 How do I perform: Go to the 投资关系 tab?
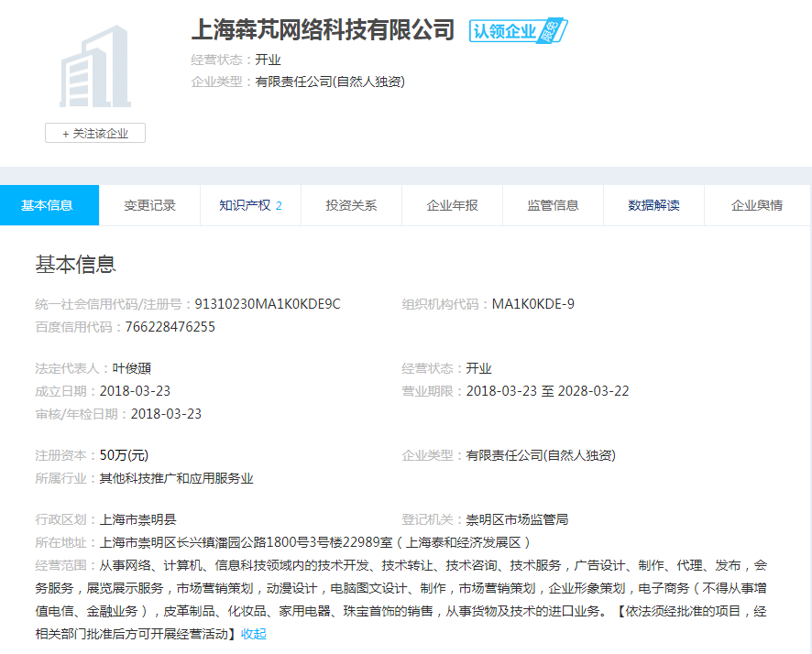351,205
